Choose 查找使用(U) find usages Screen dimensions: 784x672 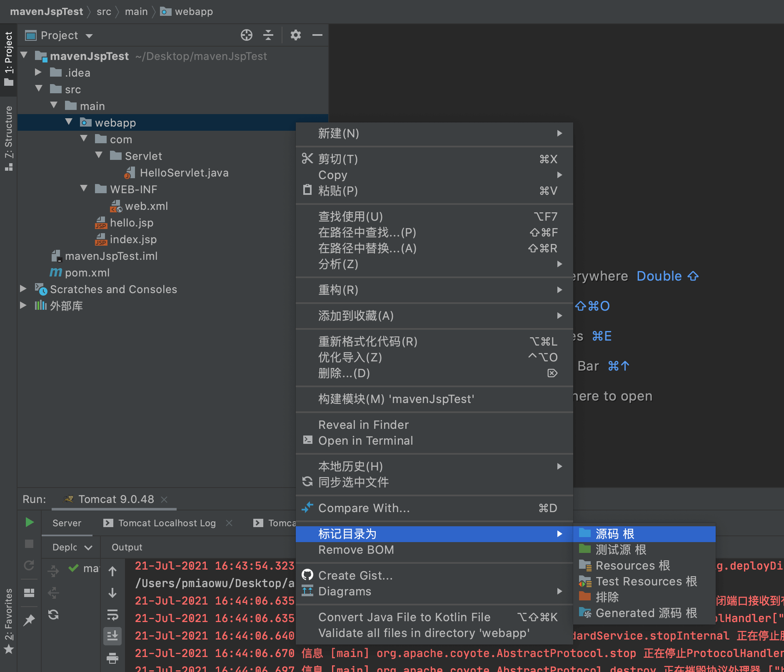click(434, 217)
